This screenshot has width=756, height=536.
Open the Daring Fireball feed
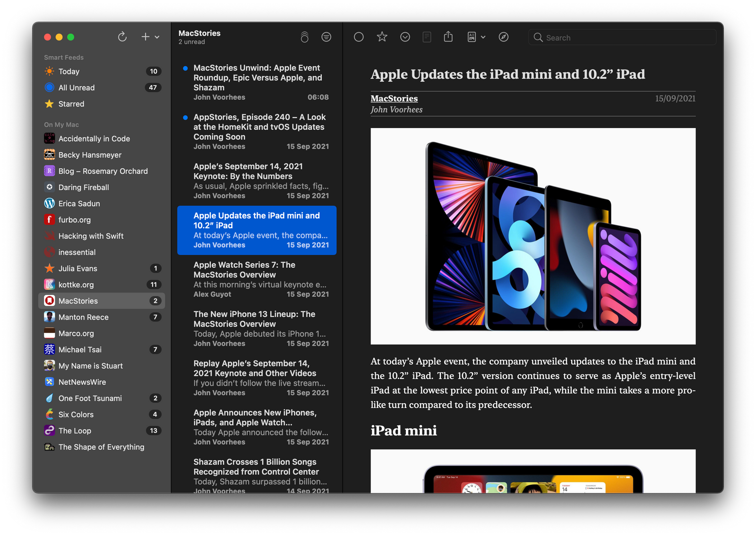[x=84, y=188]
